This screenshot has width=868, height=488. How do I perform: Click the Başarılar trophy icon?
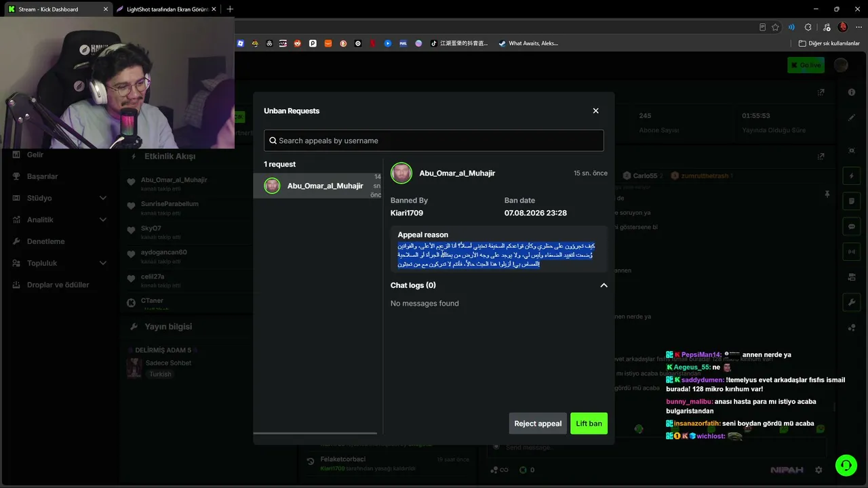pos(16,176)
